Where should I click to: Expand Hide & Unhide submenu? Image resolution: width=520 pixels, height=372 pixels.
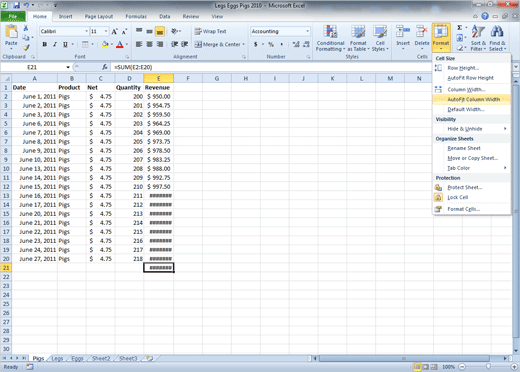pos(472,129)
